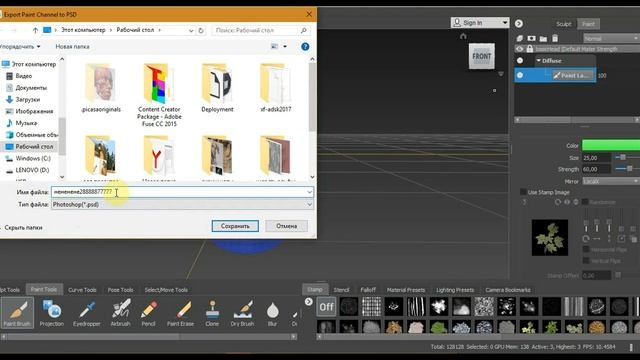The width and height of the screenshot is (640, 360).
Task: Click the stamp tray options arrow button
Action: [x=309, y=302]
